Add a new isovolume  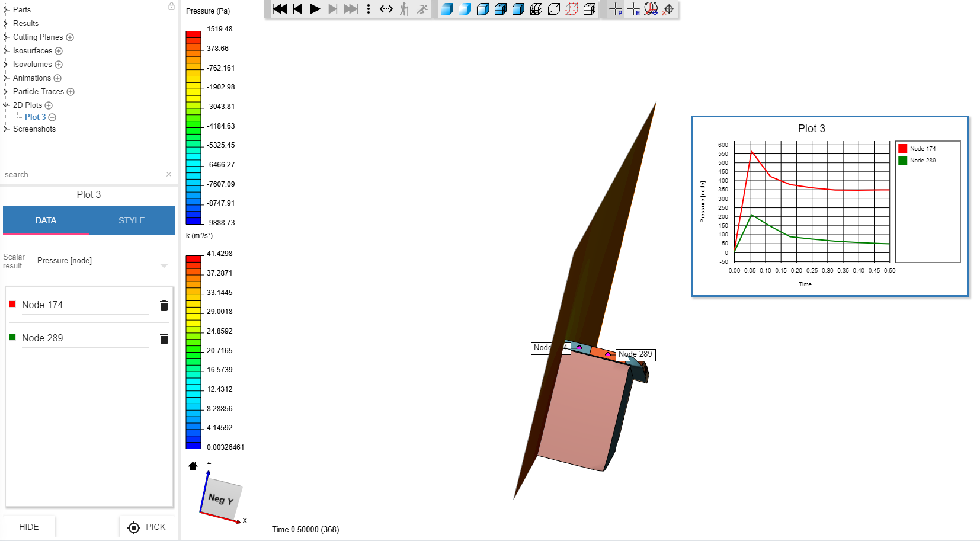[x=59, y=65]
